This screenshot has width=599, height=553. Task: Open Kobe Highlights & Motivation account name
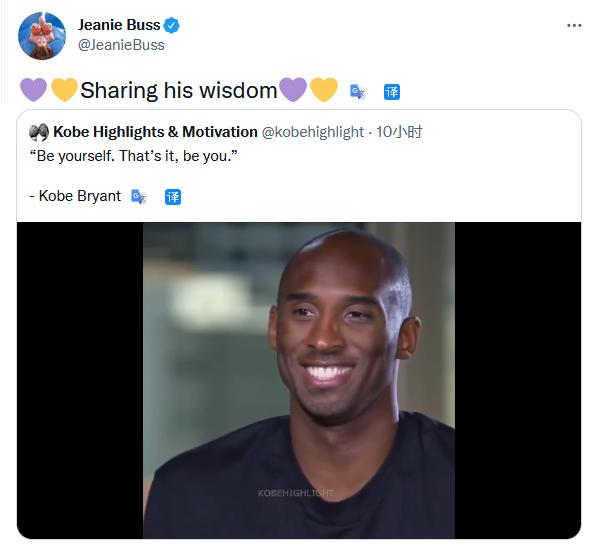pos(155,132)
